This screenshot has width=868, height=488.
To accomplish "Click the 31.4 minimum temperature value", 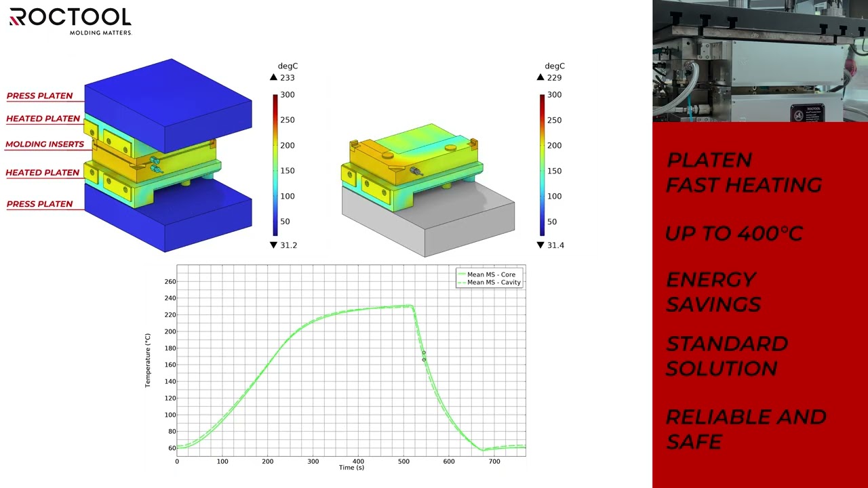I will click(556, 245).
